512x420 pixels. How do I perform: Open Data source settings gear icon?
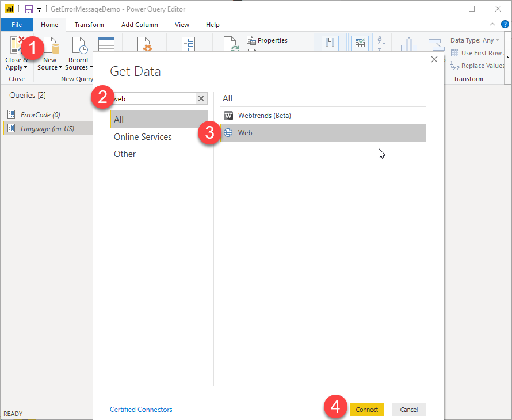tap(144, 45)
